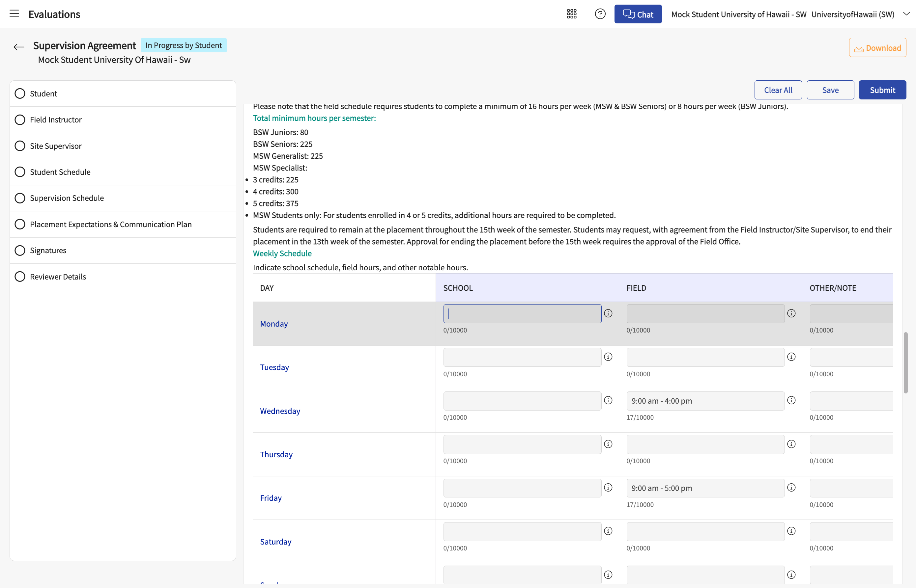Open Placement Expectations & Communication Plan section
Screen dimensions: 916x588
tap(123, 225)
